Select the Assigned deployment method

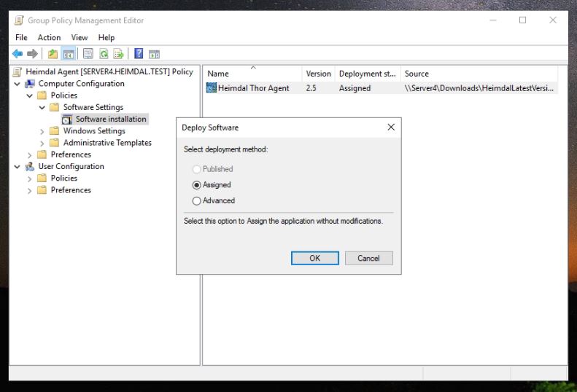[196, 185]
